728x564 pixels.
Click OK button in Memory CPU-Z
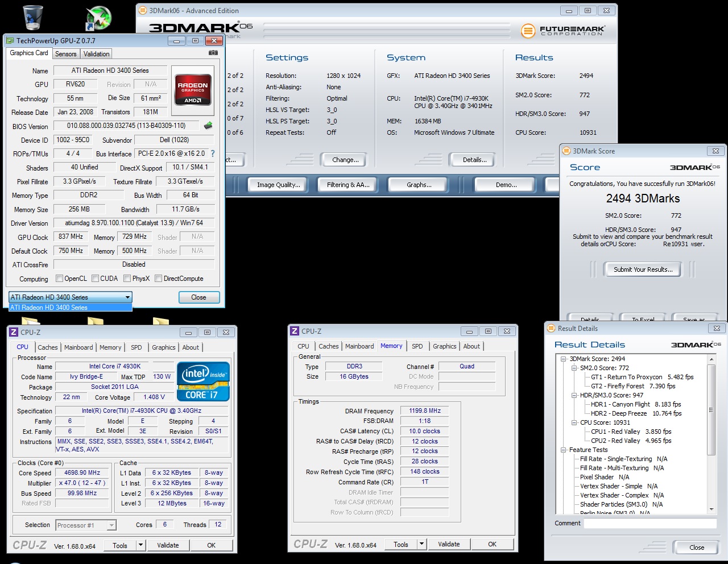(492, 544)
